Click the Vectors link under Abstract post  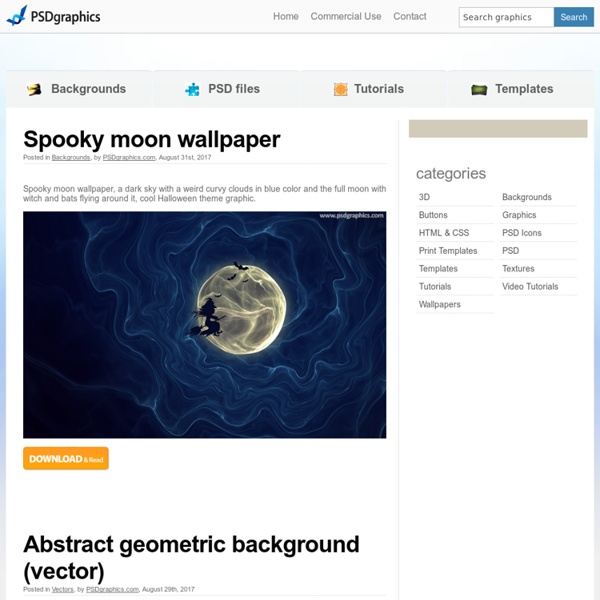[62, 589]
